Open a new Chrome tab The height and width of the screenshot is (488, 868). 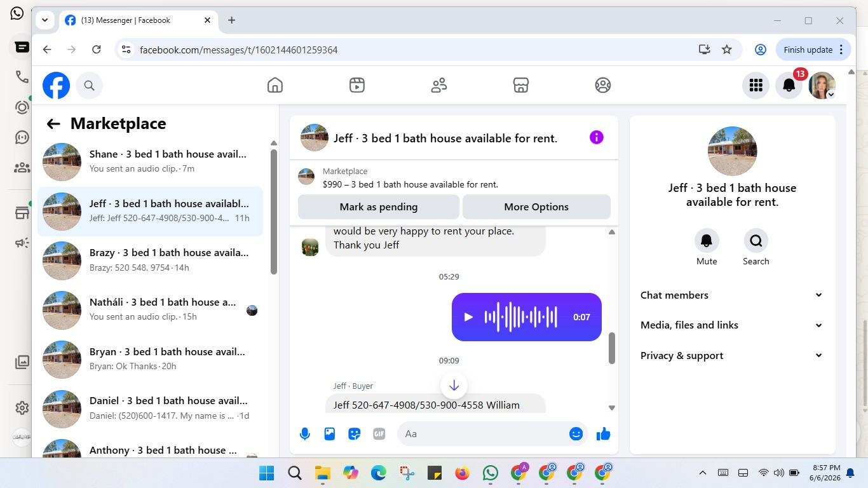pyautogui.click(x=231, y=20)
